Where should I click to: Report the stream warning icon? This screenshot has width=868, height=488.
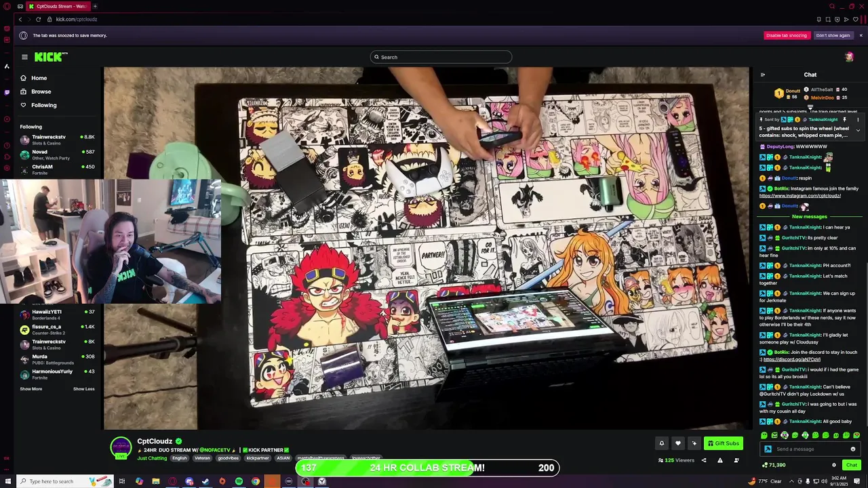pos(720,460)
